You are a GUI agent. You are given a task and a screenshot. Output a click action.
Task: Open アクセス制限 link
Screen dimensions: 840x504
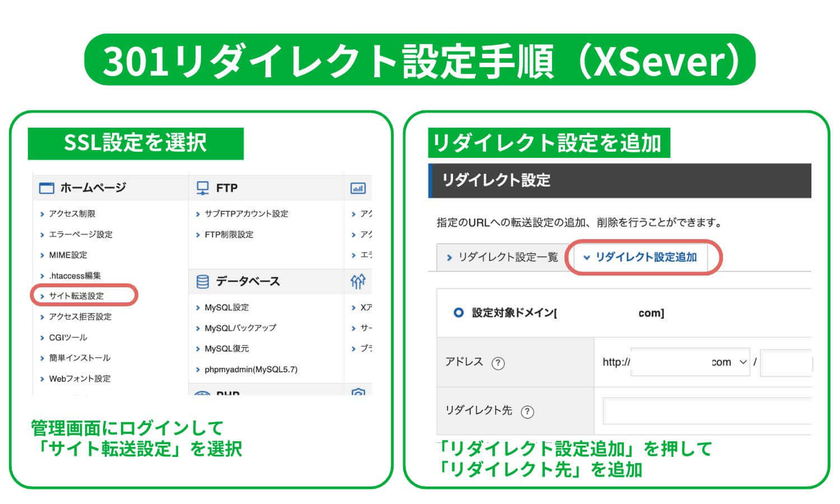[x=72, y=214]
